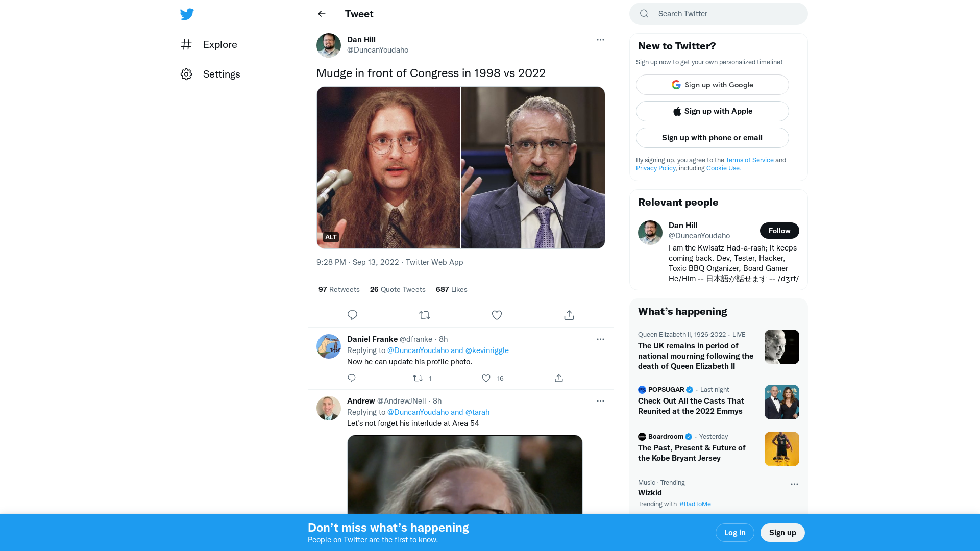Share the main tweet via share icon

(x=569, y=315)
